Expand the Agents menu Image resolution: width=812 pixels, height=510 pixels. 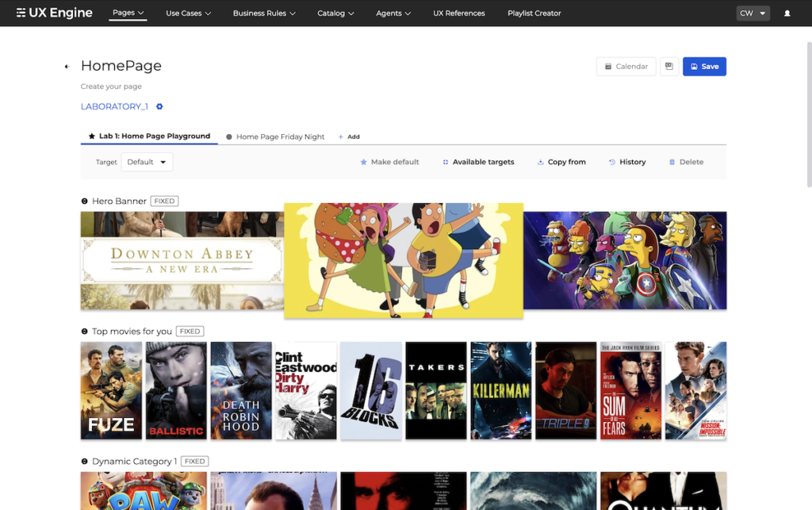point(393,13)
